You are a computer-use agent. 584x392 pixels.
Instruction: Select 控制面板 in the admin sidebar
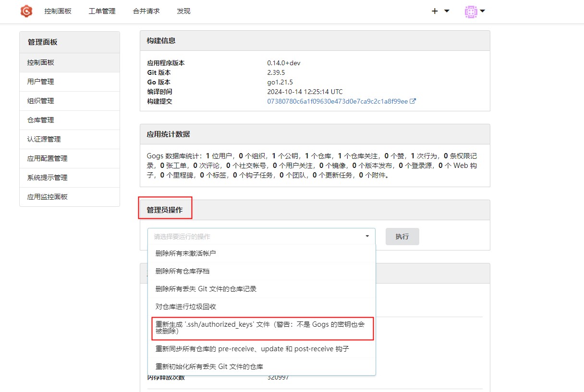point(70,62)
